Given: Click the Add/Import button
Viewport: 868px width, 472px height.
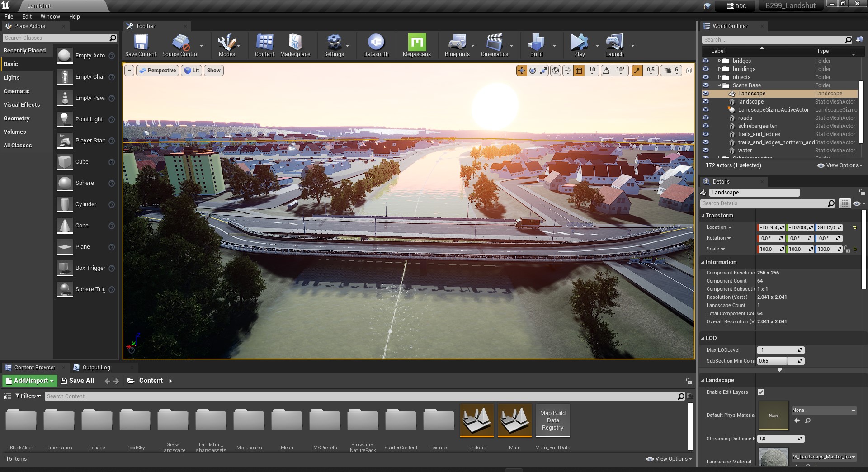Looking at the screenshot, I should 30,381.
